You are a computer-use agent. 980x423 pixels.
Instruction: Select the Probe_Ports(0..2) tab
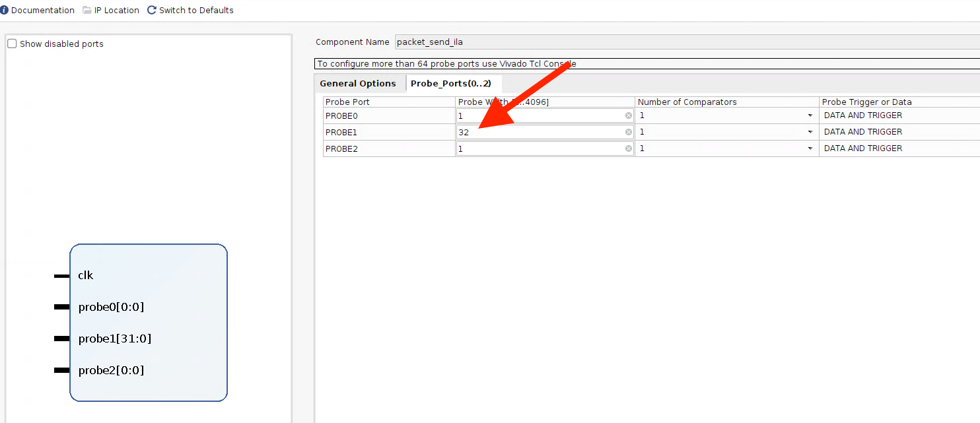pyautogui.click(x=451, y=84)
